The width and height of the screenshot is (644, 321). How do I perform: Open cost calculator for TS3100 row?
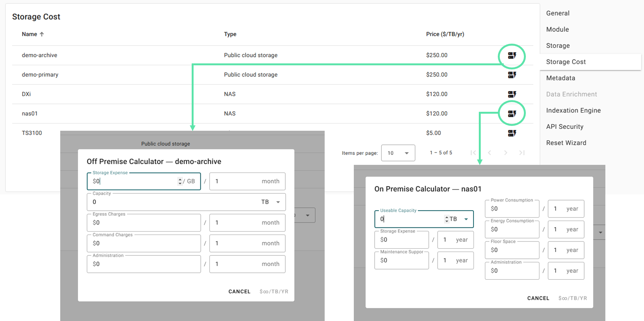coord(512,133)
